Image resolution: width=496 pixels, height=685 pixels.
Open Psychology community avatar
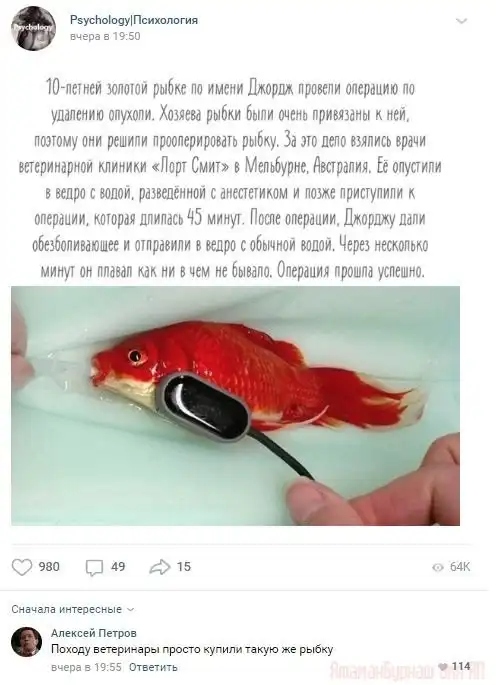34,28
